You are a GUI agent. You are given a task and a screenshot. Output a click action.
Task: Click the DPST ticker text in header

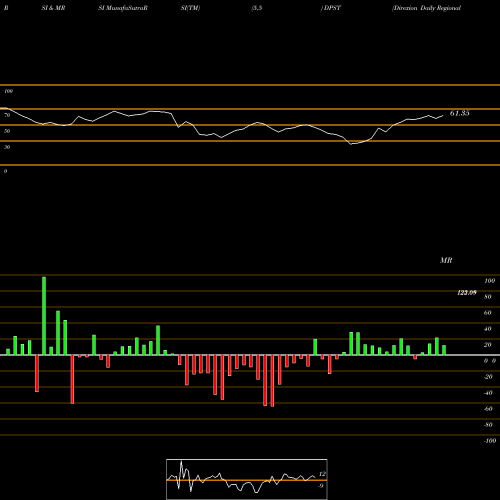pyautogui.click(x=332, y=8)
